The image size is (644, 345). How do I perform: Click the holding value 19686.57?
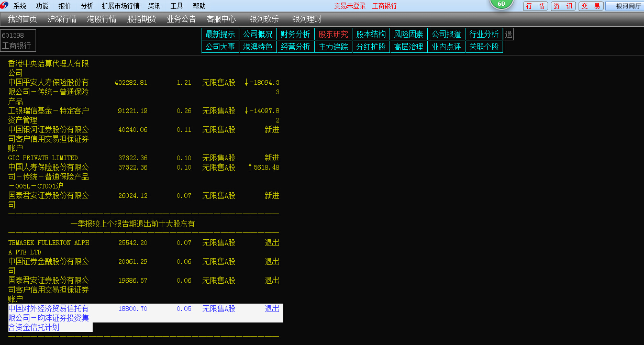click(133, 281)
